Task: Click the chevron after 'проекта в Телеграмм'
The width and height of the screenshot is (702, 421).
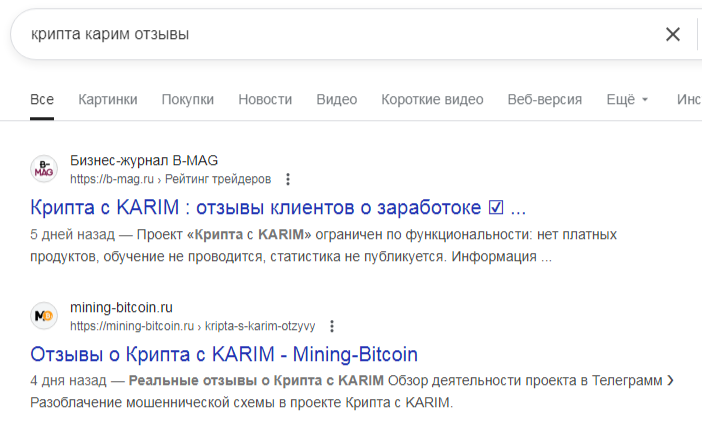Action: [x=670, y=381]
